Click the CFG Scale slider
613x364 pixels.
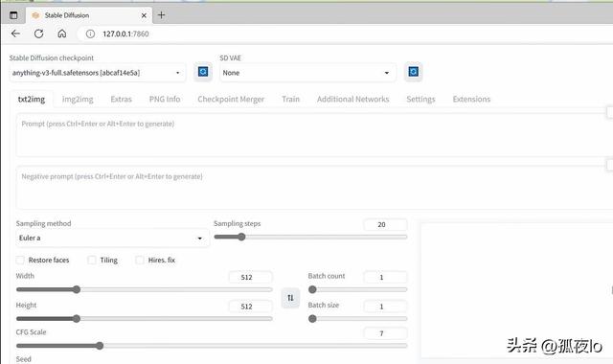tap(212, 346)
